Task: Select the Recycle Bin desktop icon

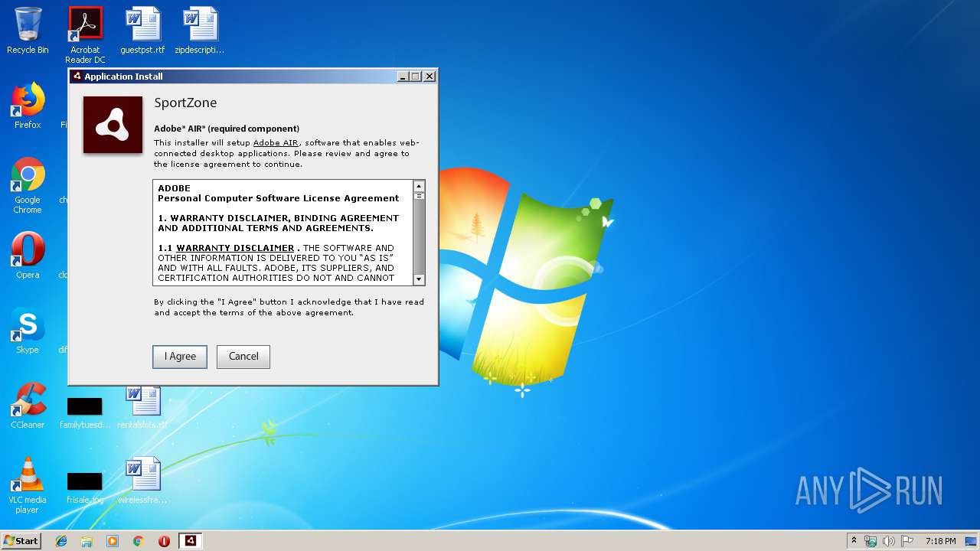Action: pos(28,31)
